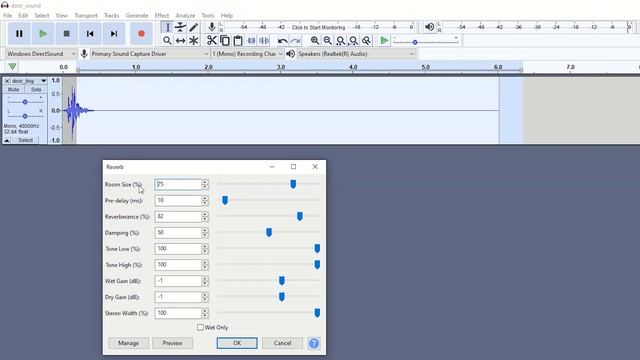
Task: Click the Reverberance slider handle
Action: (300, 216)
